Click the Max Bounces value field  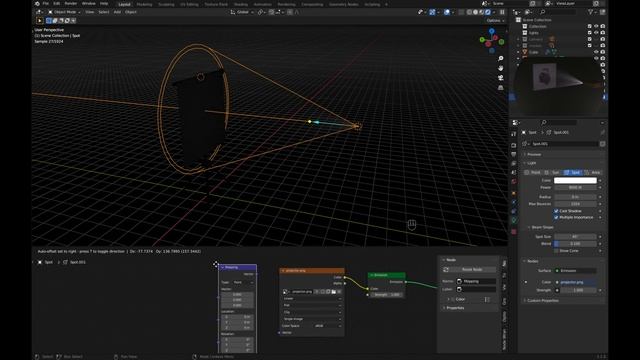(x=575, y=204)
